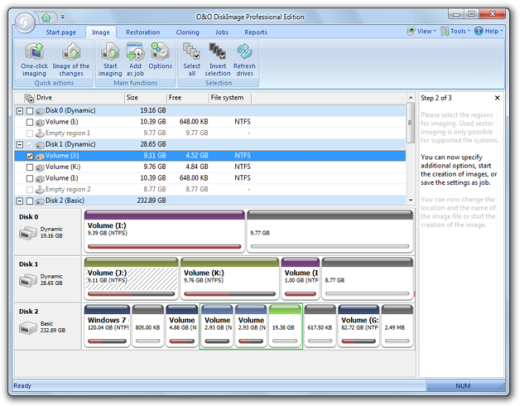Close the Step 2 of 3 panel
The image size is (520, 406).
[497, 98]
